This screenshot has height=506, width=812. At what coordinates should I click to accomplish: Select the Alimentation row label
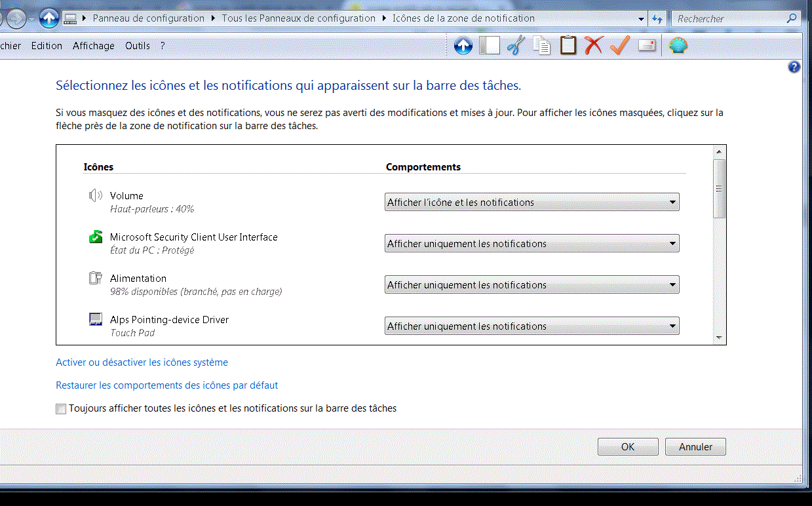click(x=138, y=279)
